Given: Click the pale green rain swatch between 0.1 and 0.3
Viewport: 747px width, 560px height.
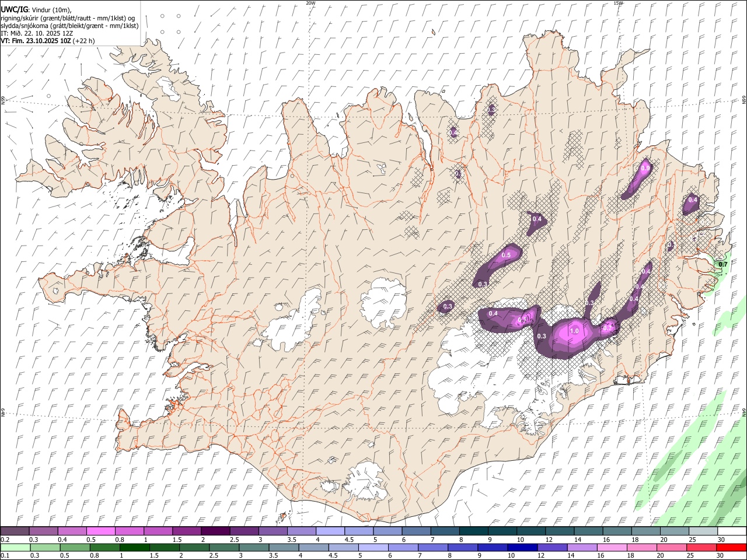Looking at the screenshot, I should (x=15, y=547).
